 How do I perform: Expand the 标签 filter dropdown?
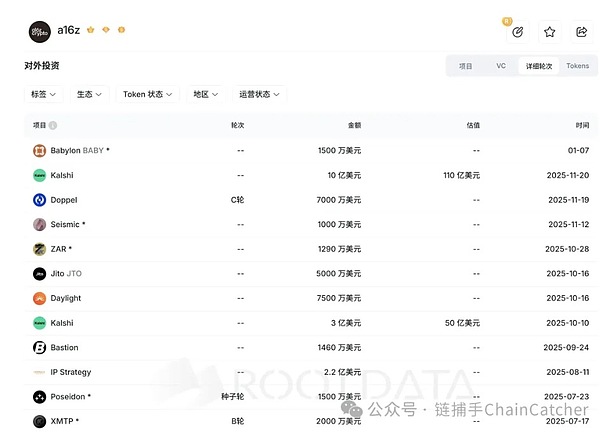click(x=43, y=94)
